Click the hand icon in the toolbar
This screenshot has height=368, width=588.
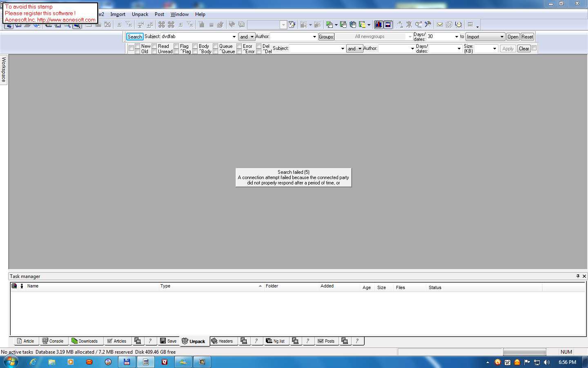(353, 25)
